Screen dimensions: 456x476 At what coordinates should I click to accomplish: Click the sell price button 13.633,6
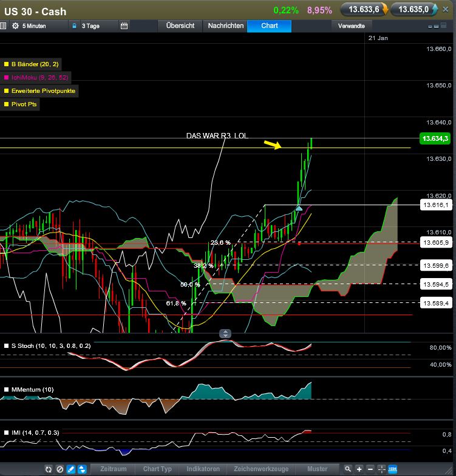(364, 9)
